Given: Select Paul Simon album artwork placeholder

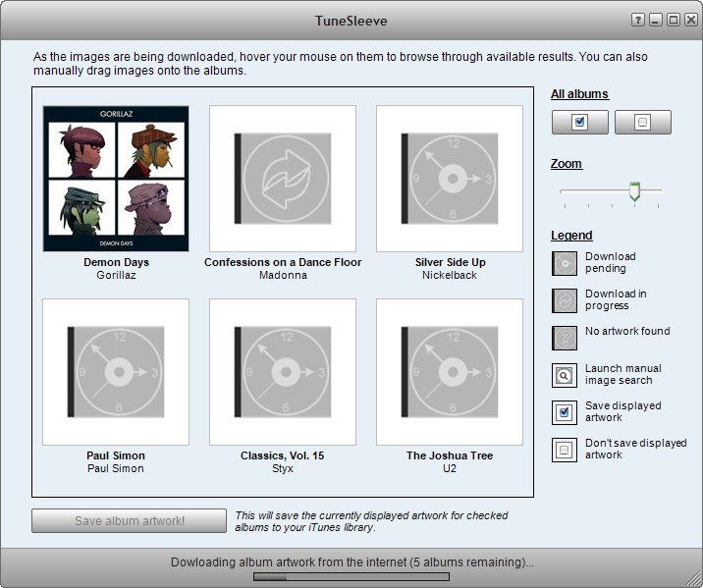Looking at the screenshot, I should point(116,372).
